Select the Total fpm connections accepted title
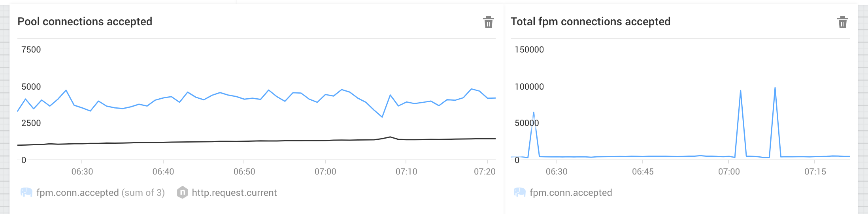 590,21
